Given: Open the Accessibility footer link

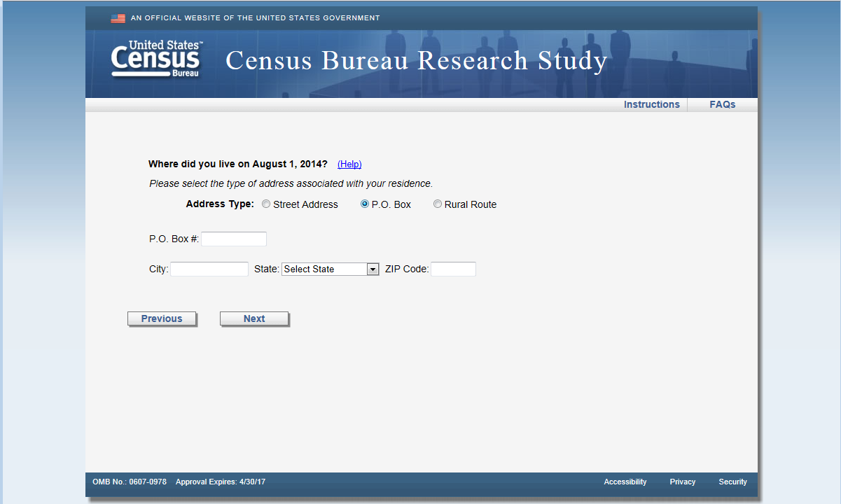Looking at the screenshot, I should coord(625,482).
